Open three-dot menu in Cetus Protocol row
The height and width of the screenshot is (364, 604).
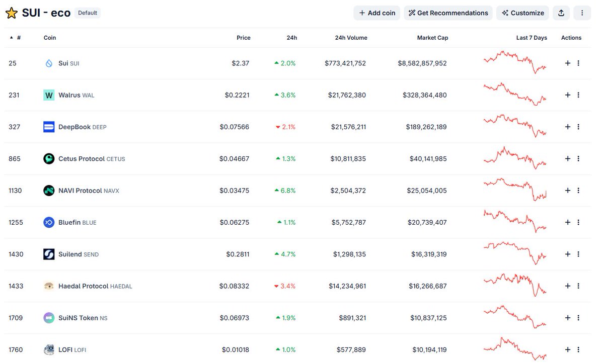[x=578, y=159]
